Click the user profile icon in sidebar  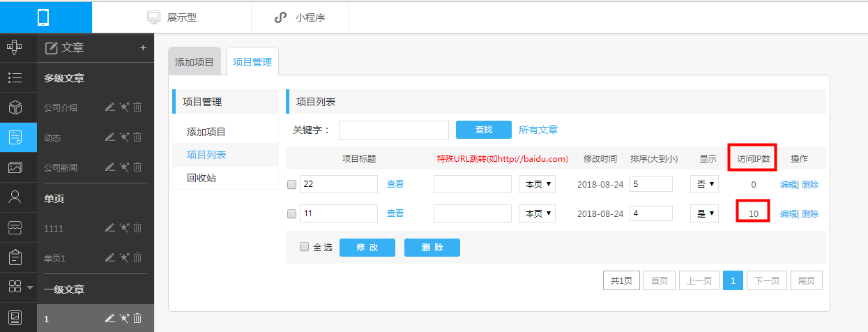pyautogui.click(x=15, y=197)
